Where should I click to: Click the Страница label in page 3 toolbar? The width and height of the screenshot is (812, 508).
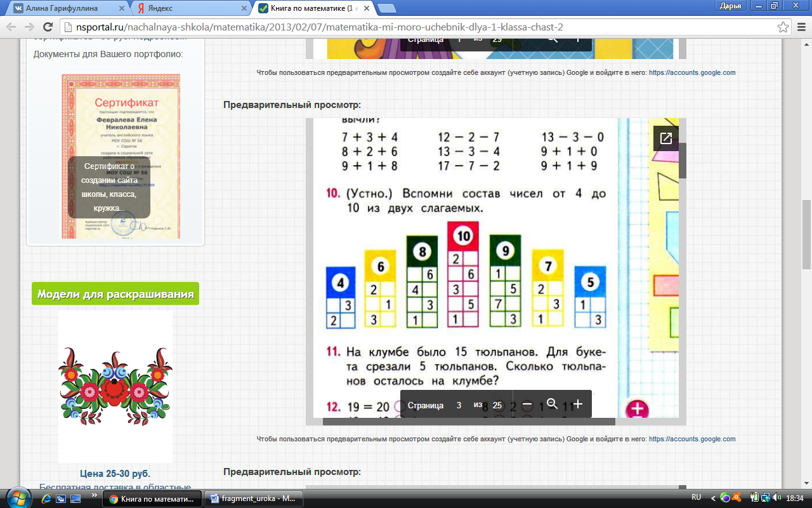tap(425, 404)
